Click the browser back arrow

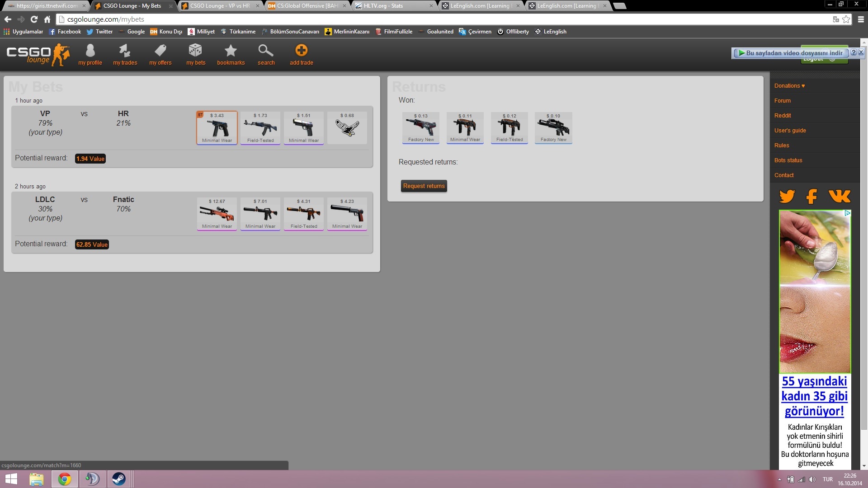coord(8,19)
